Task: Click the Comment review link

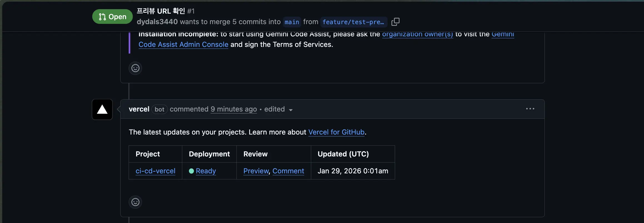Action: 288,171
